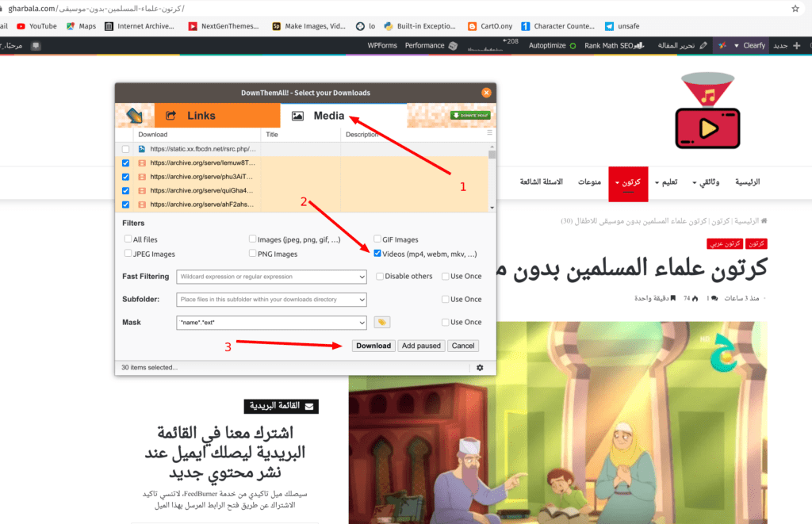
Task: Select the Media tab
Action: click(x=331, y=115)
